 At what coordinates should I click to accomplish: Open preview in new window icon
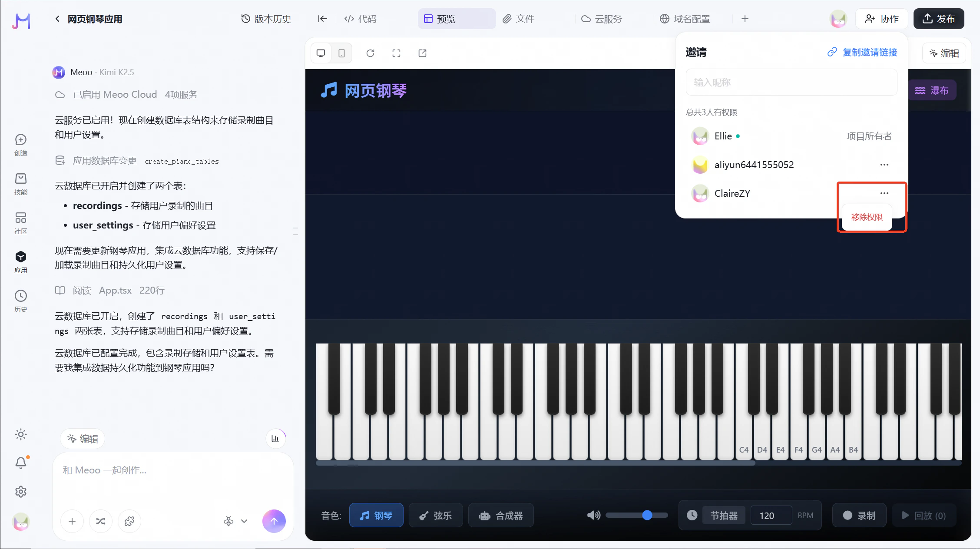coord(422,53)
